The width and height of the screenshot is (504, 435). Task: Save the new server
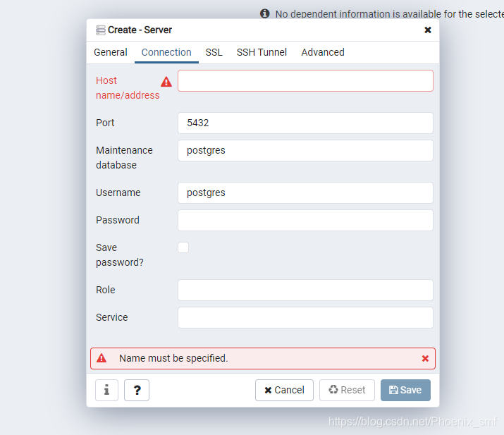coord(405,390)
